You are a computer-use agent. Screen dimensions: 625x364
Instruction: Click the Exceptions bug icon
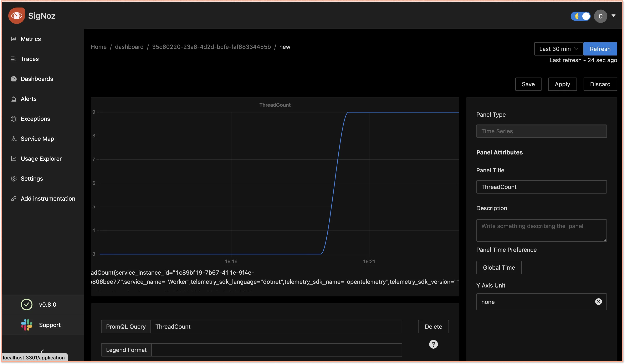[x=14, y=119]
